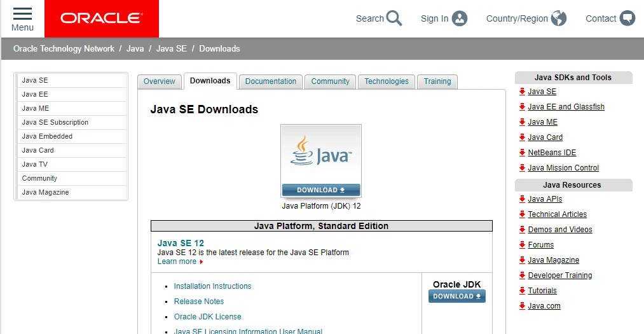The width and height of the screenshot is (644, 334).
Task: Click download arrow beside Java EE and Glassfish
Action: click(x=522, y=107)
